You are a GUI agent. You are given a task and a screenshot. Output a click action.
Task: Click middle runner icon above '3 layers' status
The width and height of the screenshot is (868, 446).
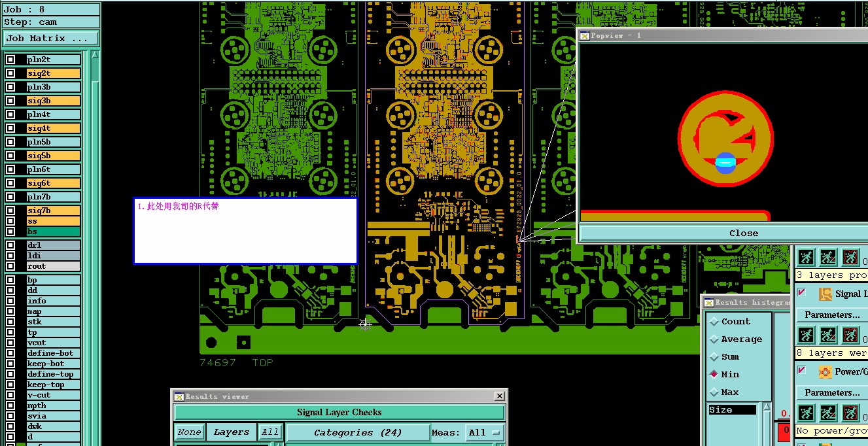(x=828, y=256)
